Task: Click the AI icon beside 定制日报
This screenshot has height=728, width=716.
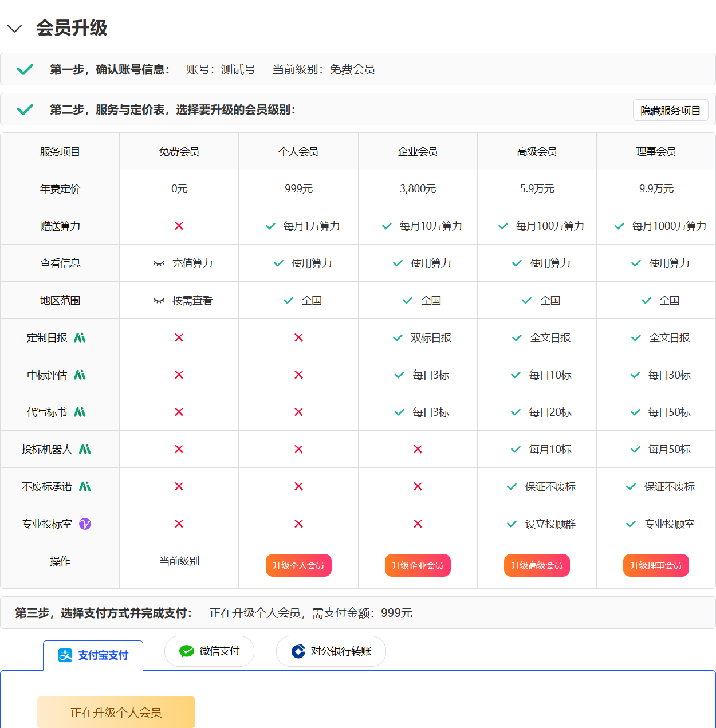Action: pos(80,338)
